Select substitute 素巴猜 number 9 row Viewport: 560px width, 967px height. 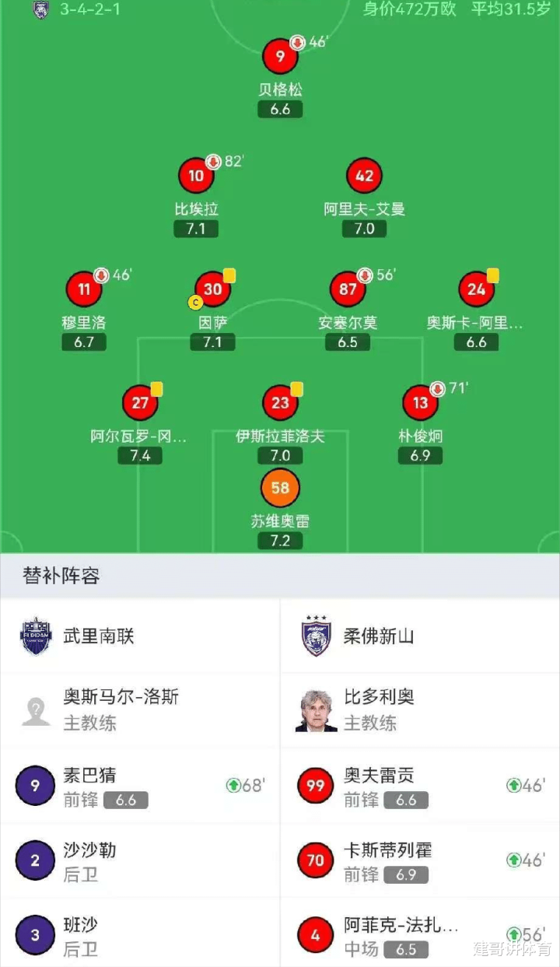(140, 786)
